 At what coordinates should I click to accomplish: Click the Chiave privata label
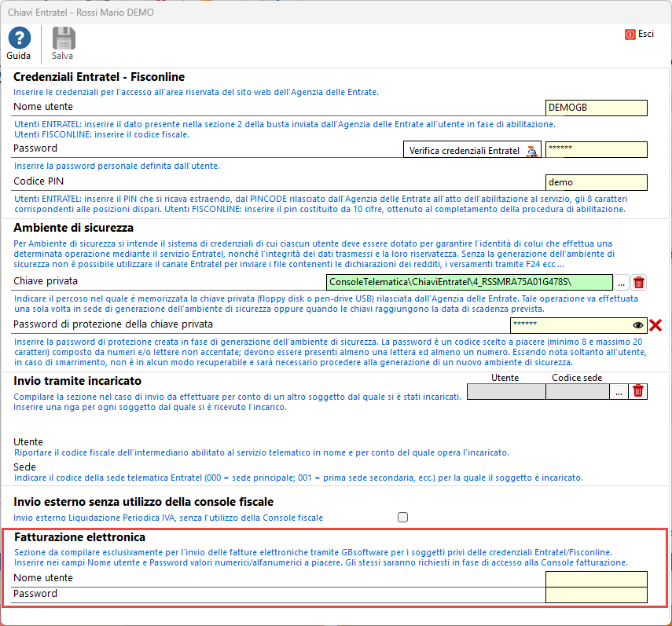(46, 281)
